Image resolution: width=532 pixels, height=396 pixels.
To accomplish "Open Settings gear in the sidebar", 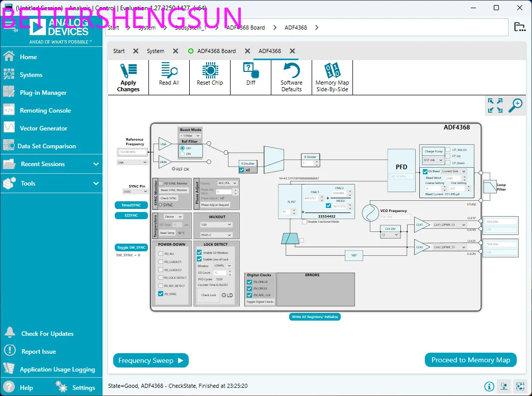I will 61,387.
